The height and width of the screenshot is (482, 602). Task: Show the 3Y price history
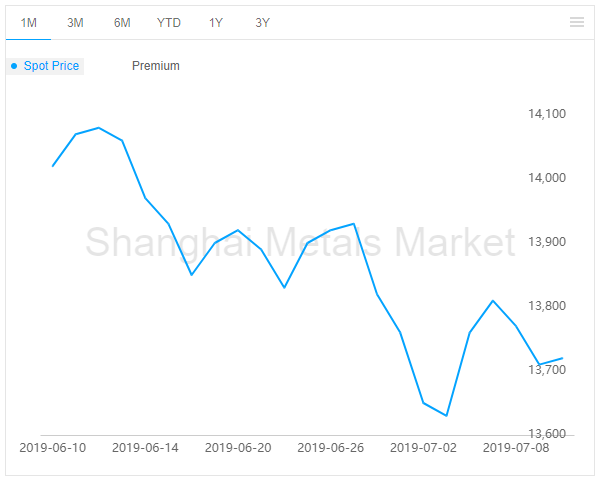[x=263, y=23]
